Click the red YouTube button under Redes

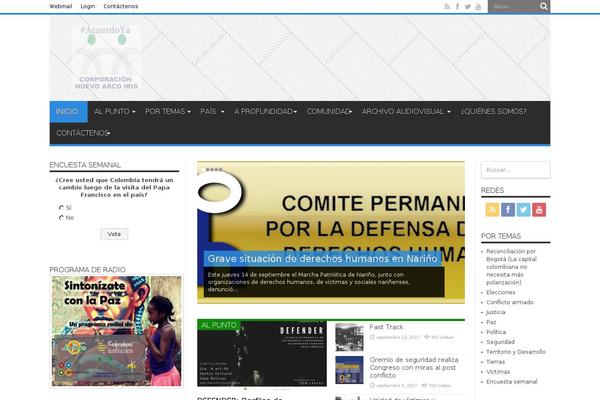(x=539, y=209)
